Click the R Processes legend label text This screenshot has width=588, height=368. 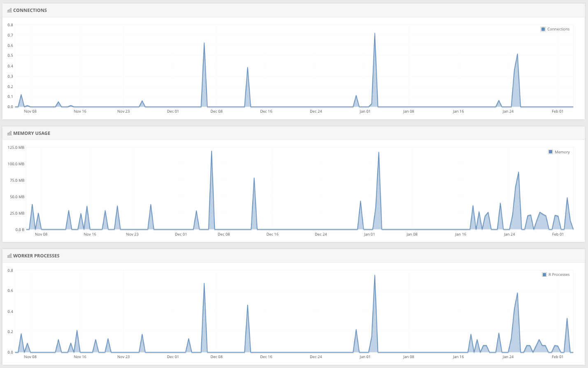[x=559, y=275]
